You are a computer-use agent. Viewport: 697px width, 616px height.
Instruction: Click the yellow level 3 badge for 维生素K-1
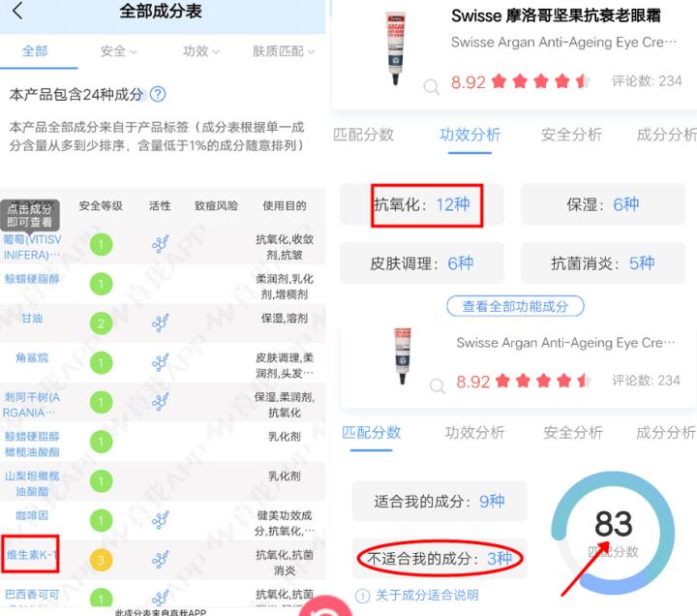(101, 560)
